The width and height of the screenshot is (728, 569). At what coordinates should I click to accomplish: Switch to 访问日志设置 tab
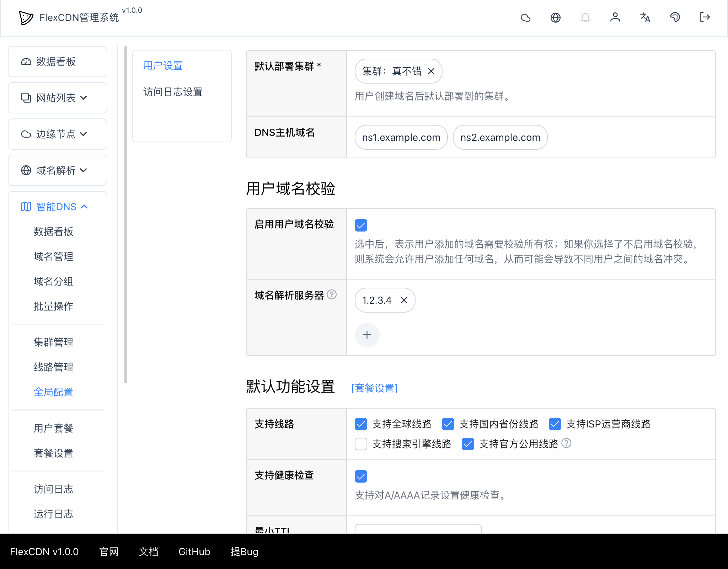pos(173,92)
